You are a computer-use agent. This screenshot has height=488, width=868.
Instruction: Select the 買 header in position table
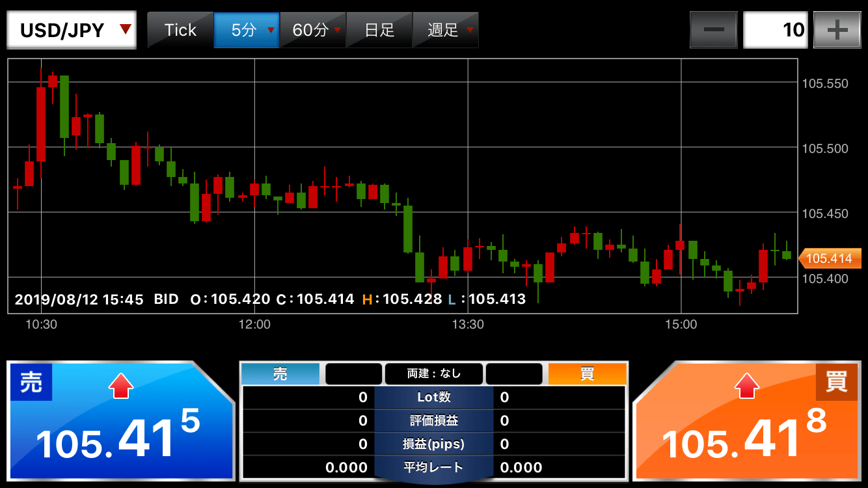pyautogui.click(x=587, y=374)
